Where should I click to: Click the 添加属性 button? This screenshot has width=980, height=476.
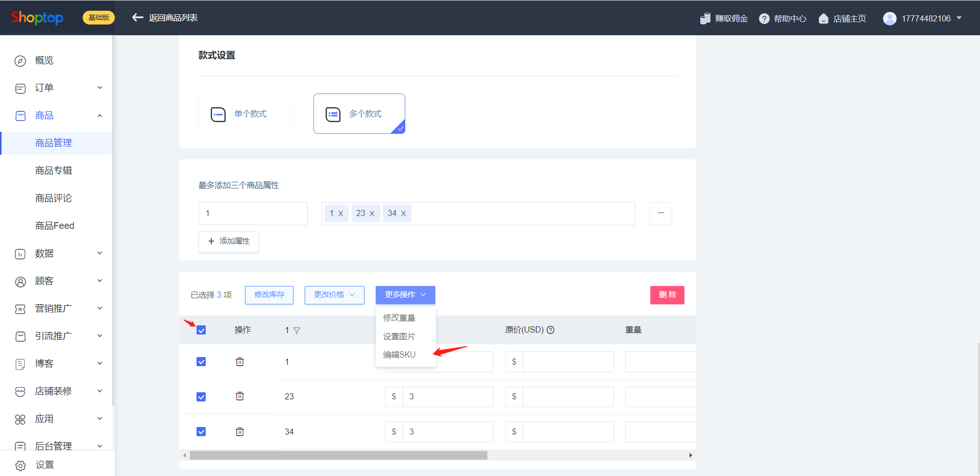229,241
